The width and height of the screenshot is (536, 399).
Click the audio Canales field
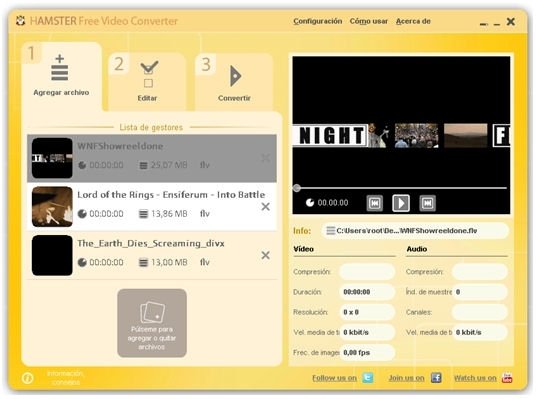point(480,312)
